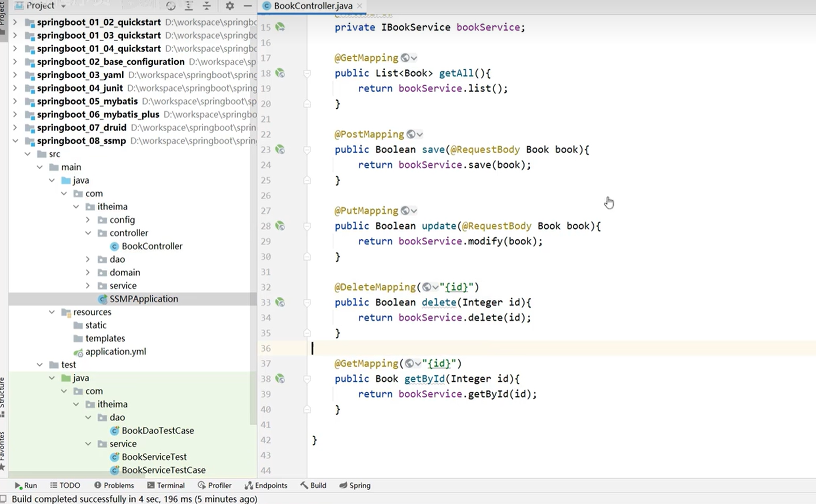Click the gutter icon beside the save method
The width and height of the screenshot is (816, 504).
(280, 149)
